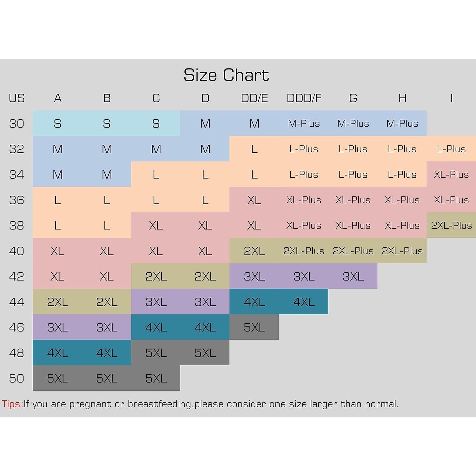Click the teal 4XL cell under DDD/F

click(x=304, y=302)
